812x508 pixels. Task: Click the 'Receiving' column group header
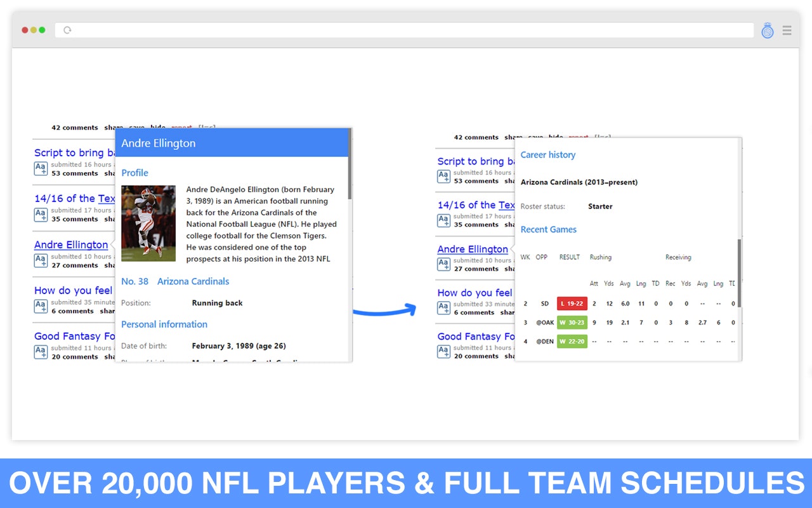678,257
